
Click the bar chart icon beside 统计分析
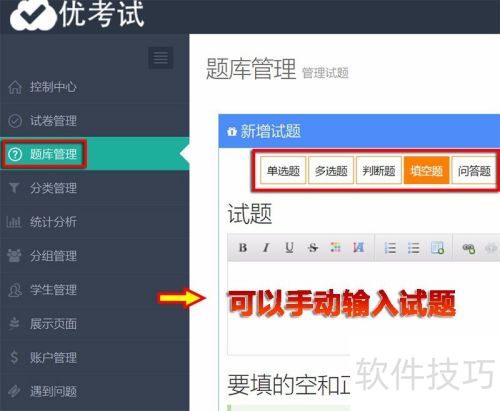point(14,222)
